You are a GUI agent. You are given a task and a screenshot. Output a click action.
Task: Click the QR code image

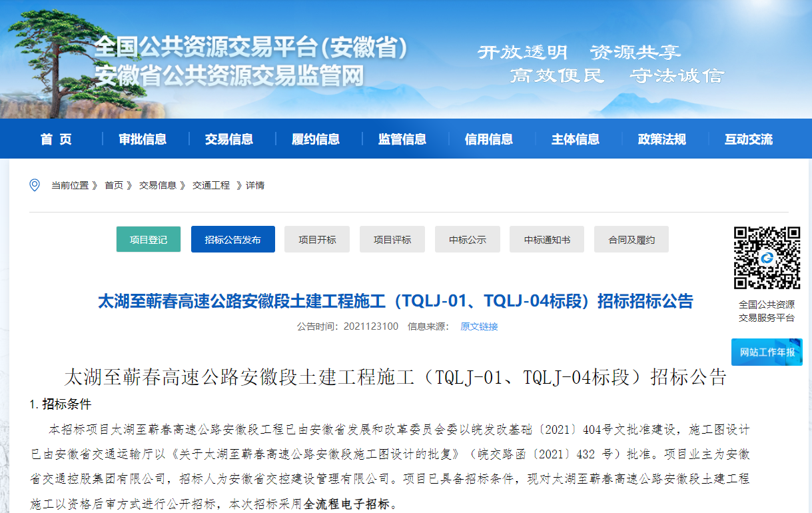pos(767,258)
